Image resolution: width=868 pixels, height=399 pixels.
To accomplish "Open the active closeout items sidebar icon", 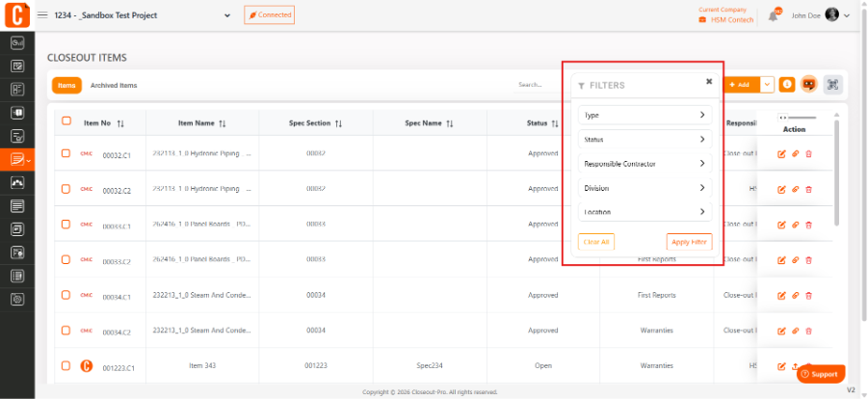I will pyautogui.click(x=17, y=160).
